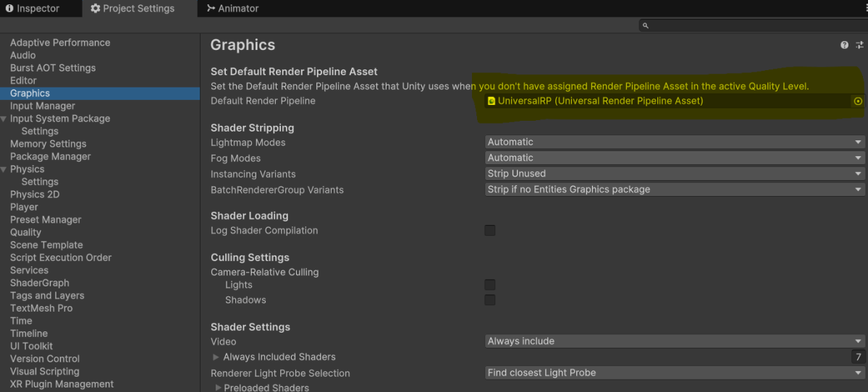Click the UniversalRP asset icon
868x392 pixels.
[491, 101]
